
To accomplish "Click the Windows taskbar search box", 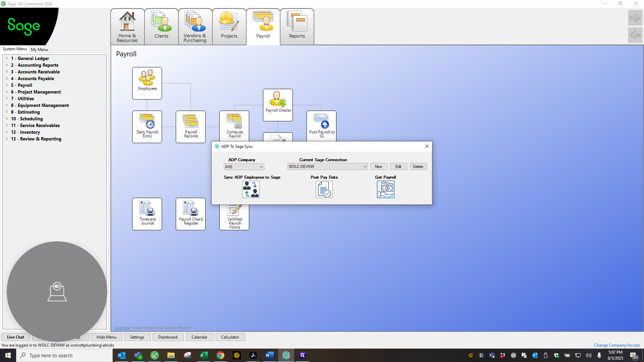I will point(64,355).
